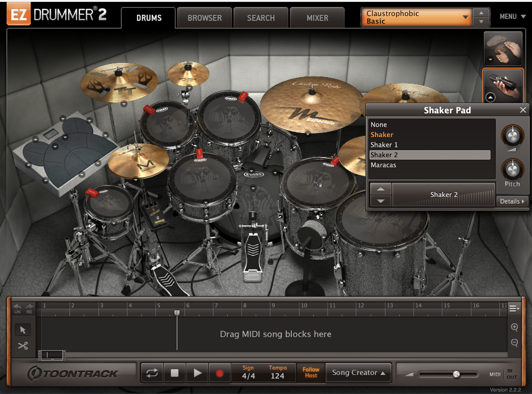Switch to the MIXER tab
The width and height of the screenshot is (532, 394).
317,18
